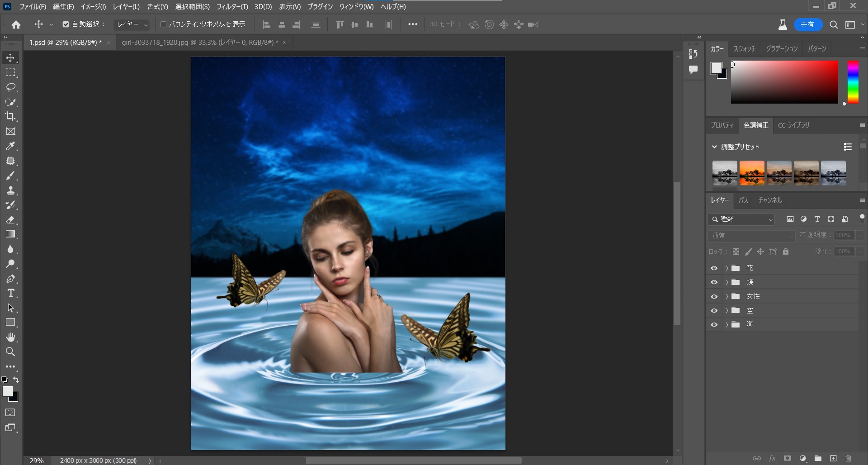868x465 pixels.
Task: Collapse the 調整プリセット section
Action: (x=714, y=147)
